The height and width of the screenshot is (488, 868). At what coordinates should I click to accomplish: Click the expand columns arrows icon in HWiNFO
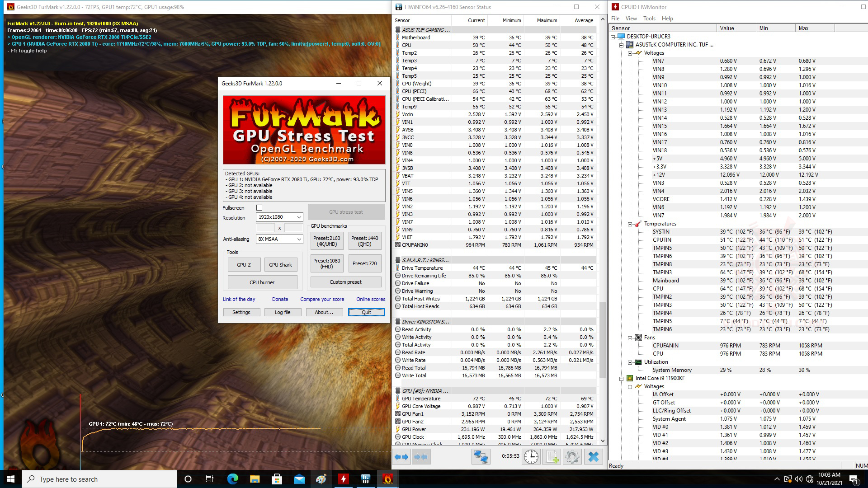[401, 457]
